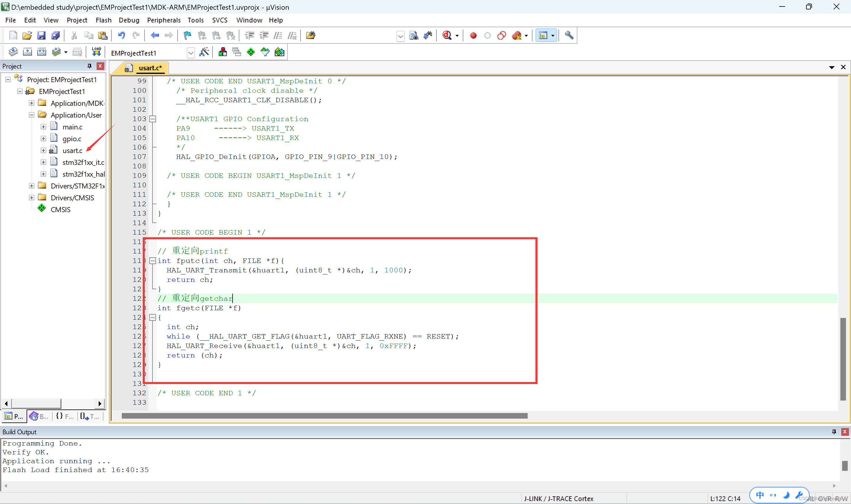Close the Build Output panel
851x504 pixels.
[x=844, y=432]
